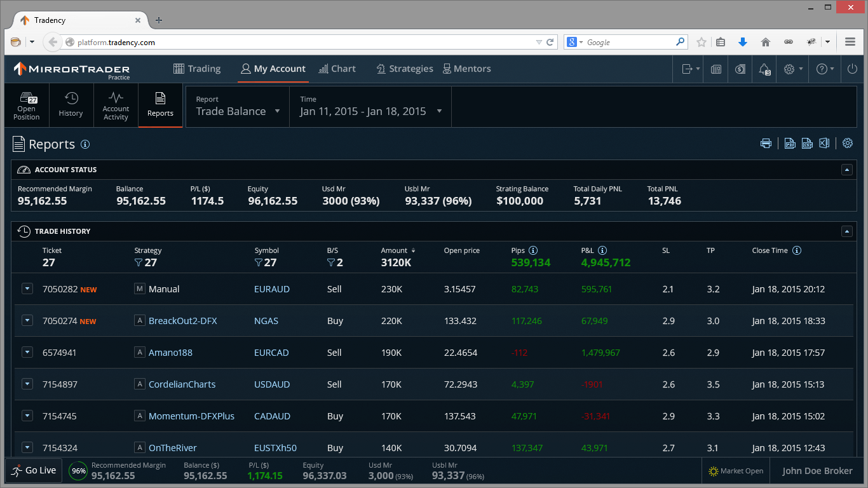Click browser back arrow button
868x488 pixels.
pos(53,43)
